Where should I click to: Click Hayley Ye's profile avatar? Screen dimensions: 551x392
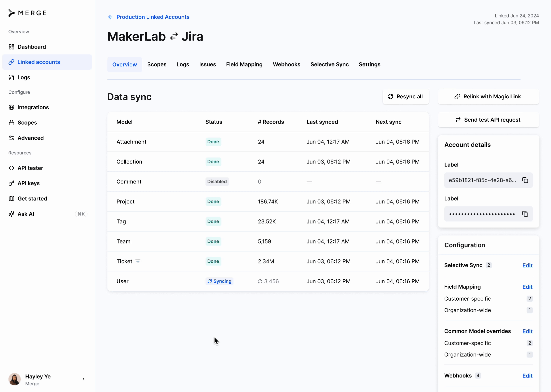[14, 379]
